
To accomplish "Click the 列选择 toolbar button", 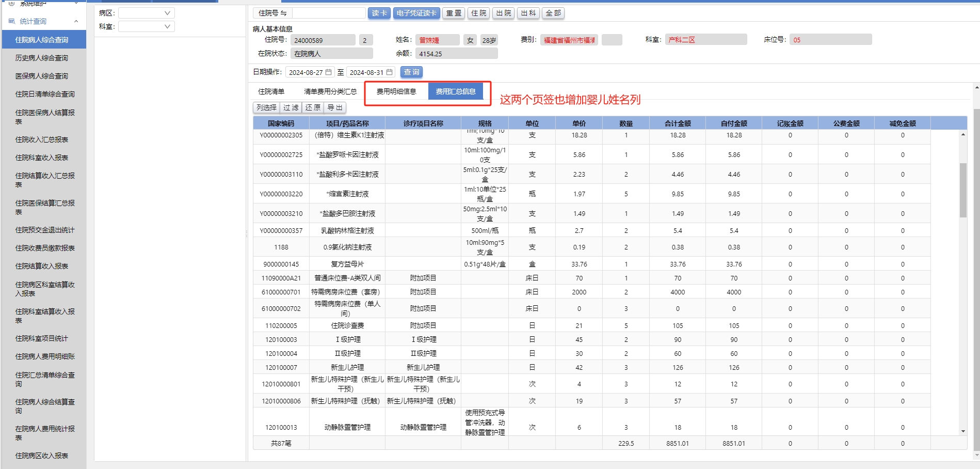I will point(266,107).
